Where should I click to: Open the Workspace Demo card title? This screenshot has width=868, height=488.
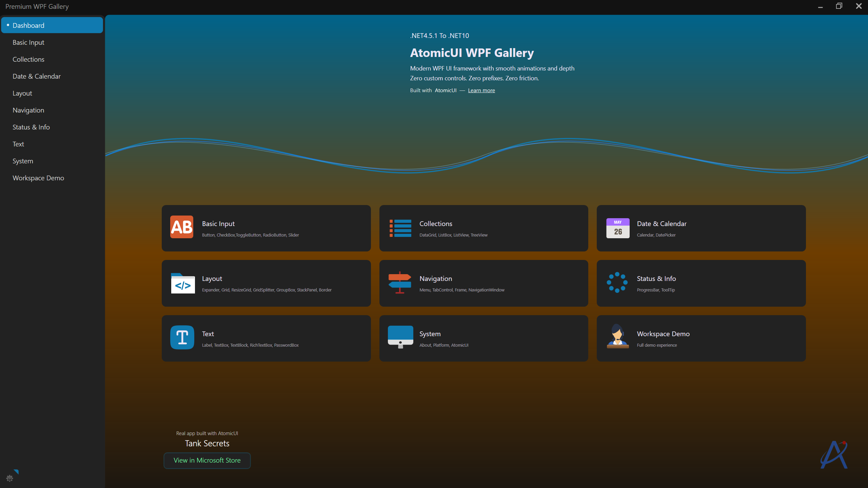tap(663, 334)
